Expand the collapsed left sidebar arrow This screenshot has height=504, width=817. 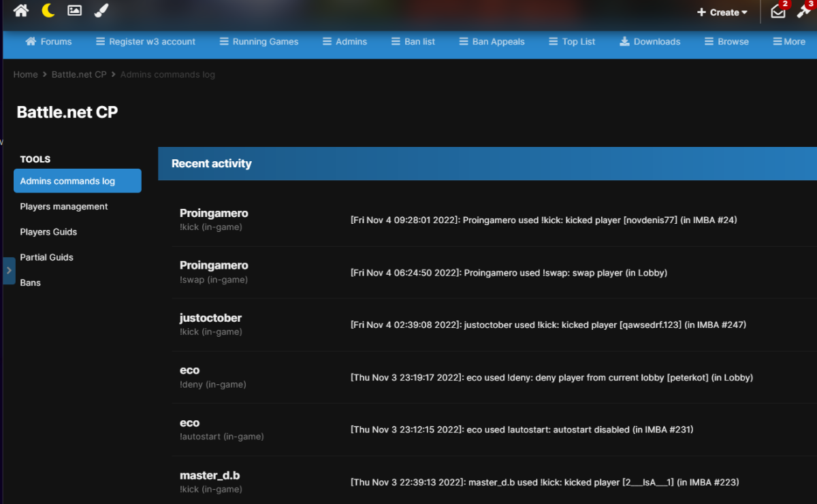click(9, 270)
